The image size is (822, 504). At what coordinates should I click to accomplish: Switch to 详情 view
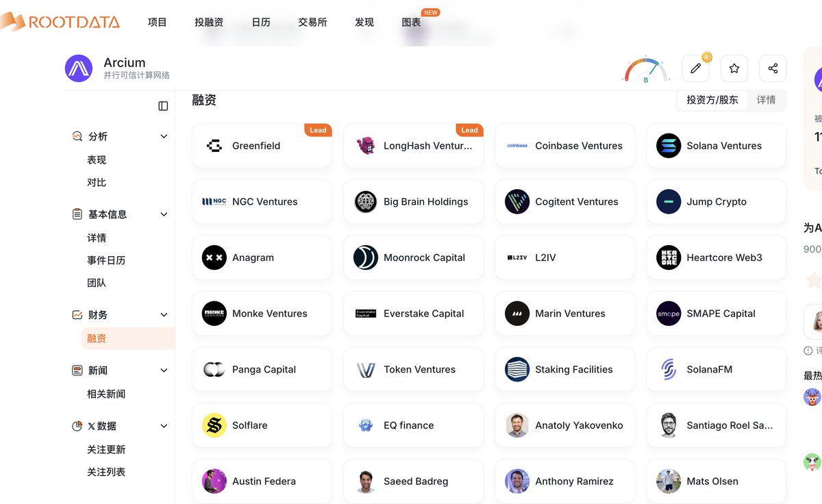pyautogui.click(x=766, y=100)
